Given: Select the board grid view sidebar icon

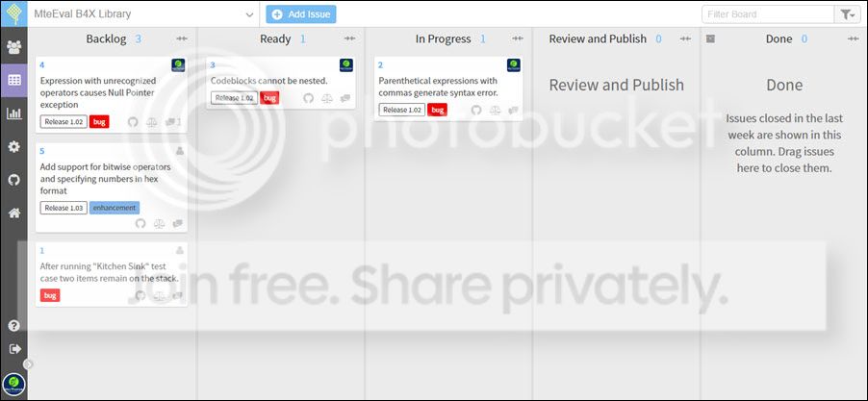Looking at the screenshot, I should pyautogui.click(x=13, y=80).
